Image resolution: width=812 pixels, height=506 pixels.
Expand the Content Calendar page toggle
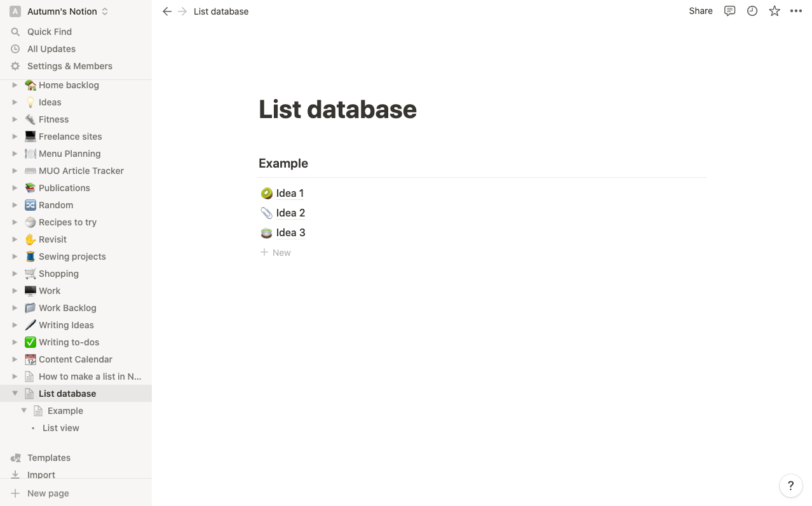[x=15, y=359]
